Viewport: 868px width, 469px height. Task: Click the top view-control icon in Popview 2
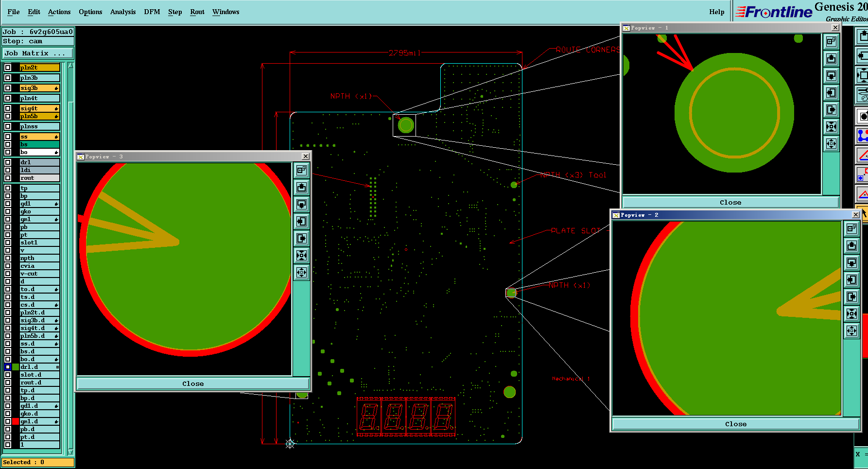pos(852,228)
